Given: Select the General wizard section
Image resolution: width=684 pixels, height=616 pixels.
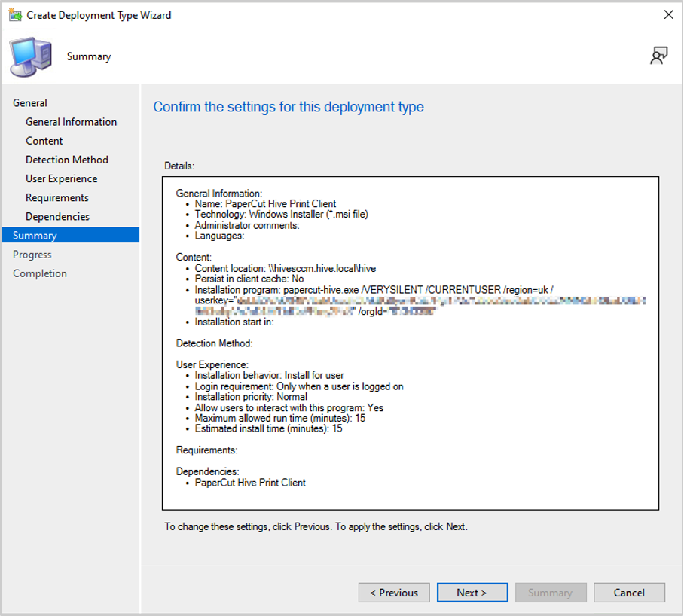Looking at the screenshot, I should point(30,103).
